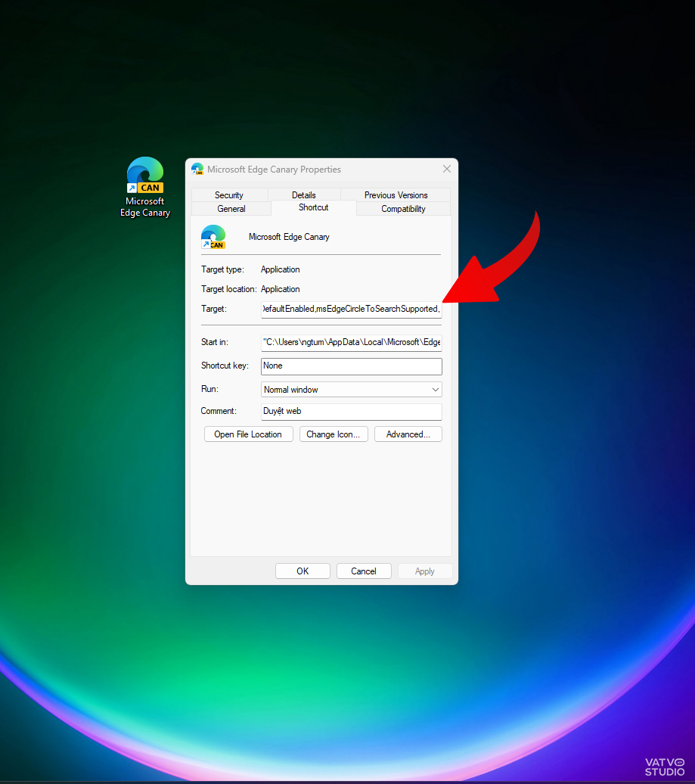
Task: Click the Apply button
Action: click(425, 571)
